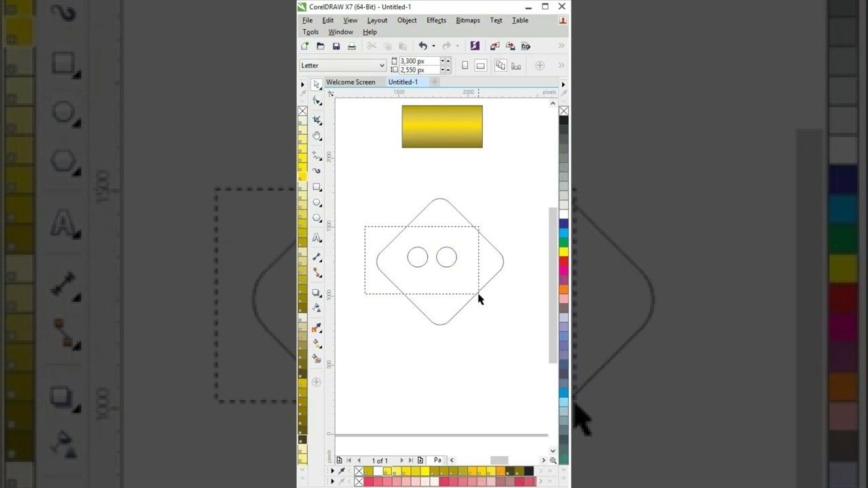Screen dimensions: 868x488
Task: Expand the property bar overflow chevron
Action: coord(561,66)
